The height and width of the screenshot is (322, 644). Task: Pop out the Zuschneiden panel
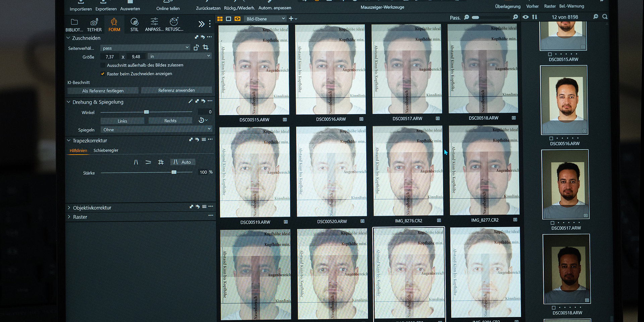(197, 37)
